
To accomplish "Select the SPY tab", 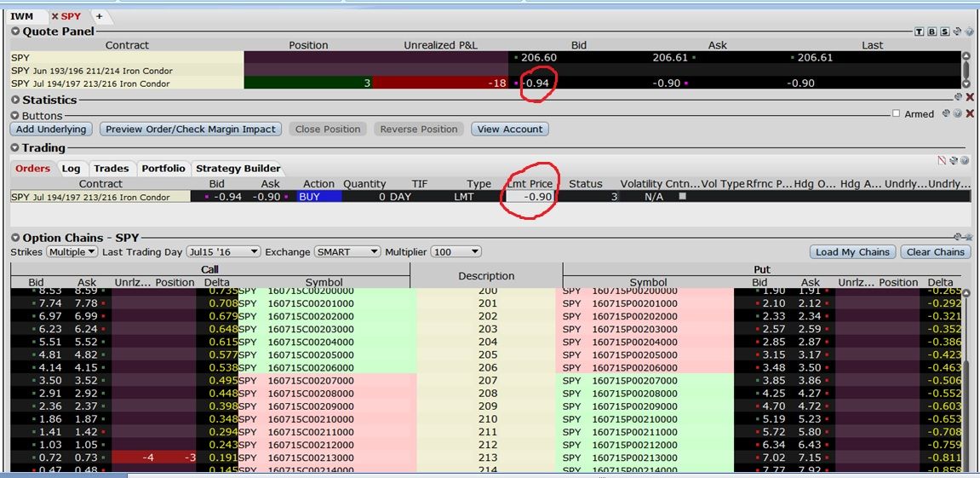I will tap(71, 16).
